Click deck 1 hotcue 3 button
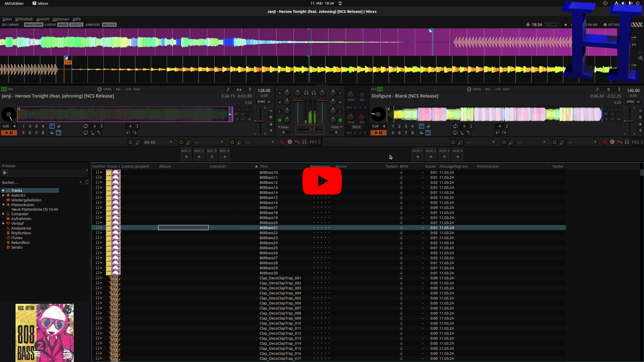 (37, 126)
